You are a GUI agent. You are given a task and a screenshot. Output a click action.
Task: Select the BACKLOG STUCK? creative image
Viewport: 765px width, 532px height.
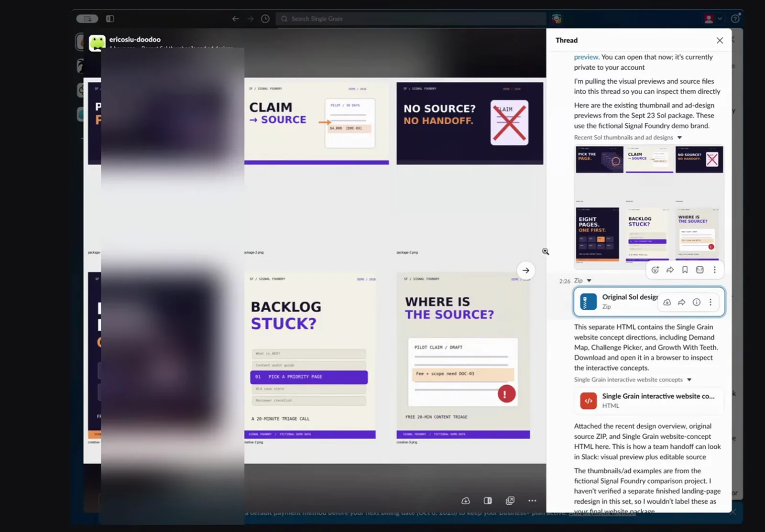(310, 356)
